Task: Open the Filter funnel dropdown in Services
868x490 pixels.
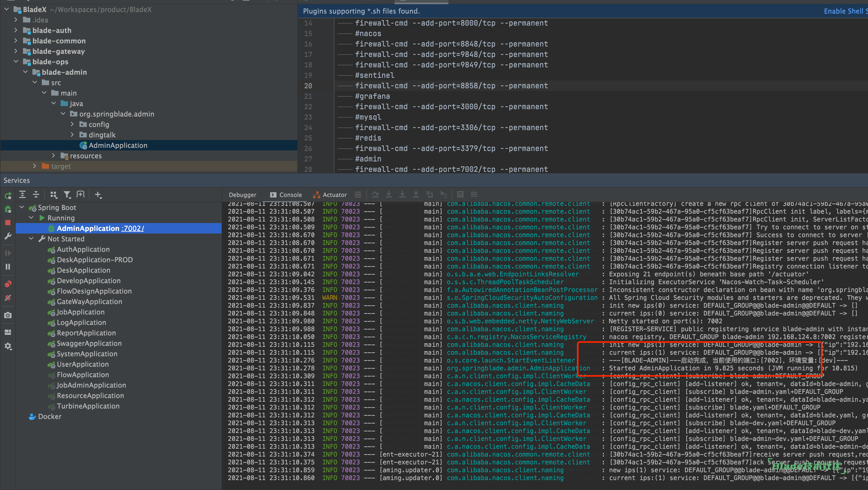Action: [67, 195]
